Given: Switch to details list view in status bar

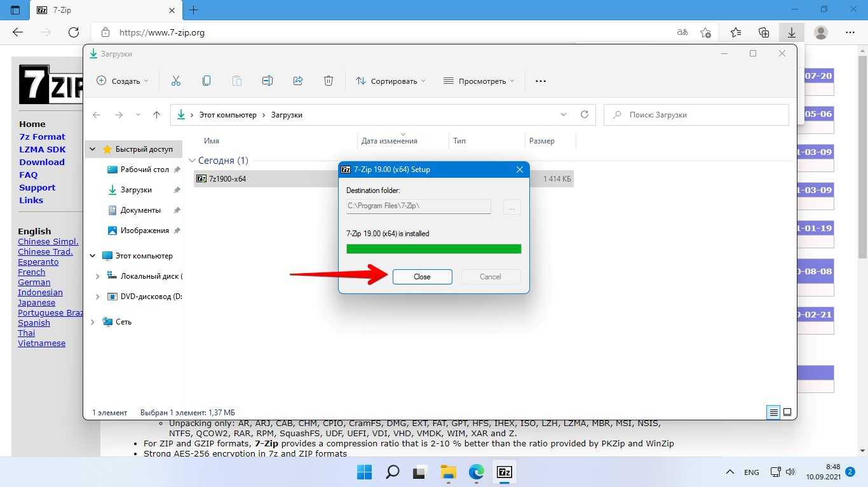Looking at the screenshot, I should point(773,412).
